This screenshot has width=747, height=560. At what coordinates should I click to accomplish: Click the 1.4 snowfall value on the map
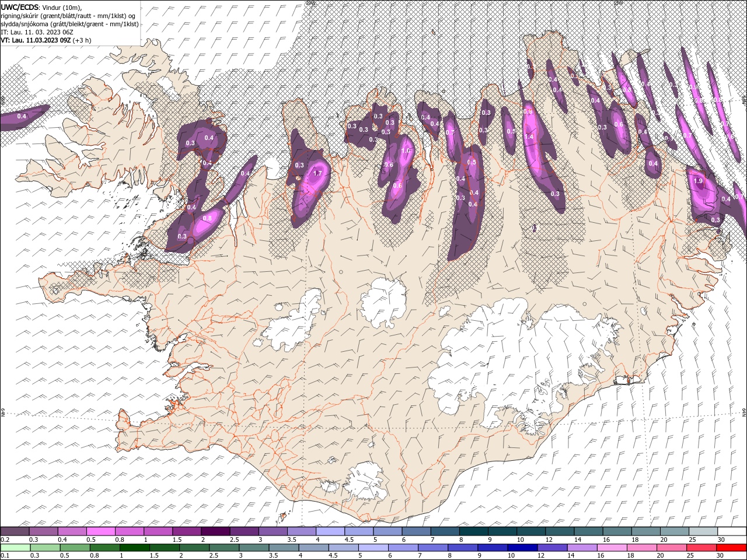pyautogui.click(x=529, y=136)
